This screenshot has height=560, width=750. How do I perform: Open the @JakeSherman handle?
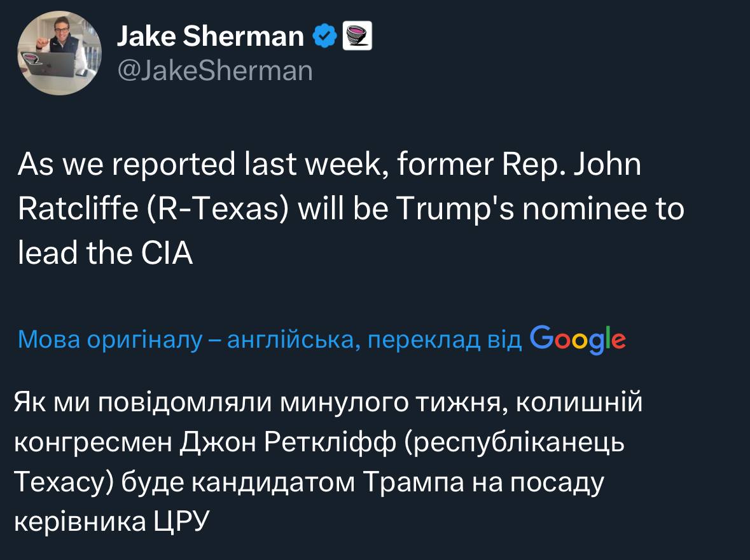pos(215,71)
